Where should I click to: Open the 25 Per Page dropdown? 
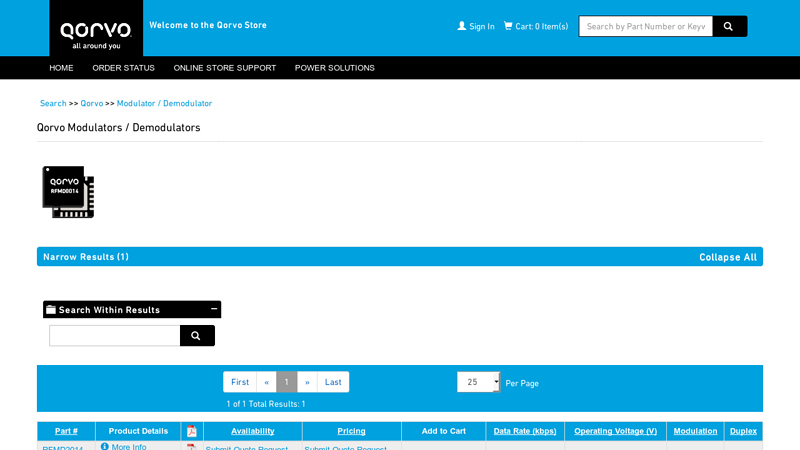pos(479,382)
